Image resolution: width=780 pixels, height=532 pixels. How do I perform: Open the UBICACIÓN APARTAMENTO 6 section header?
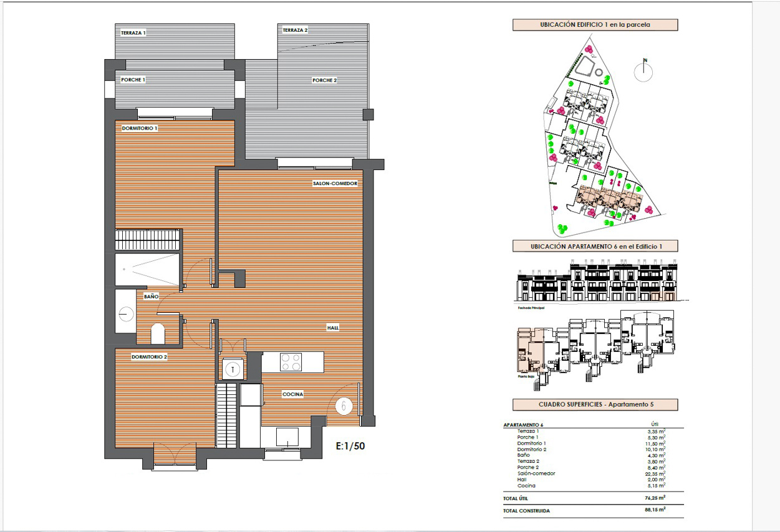pyautogui.click(x=594, y=245)
